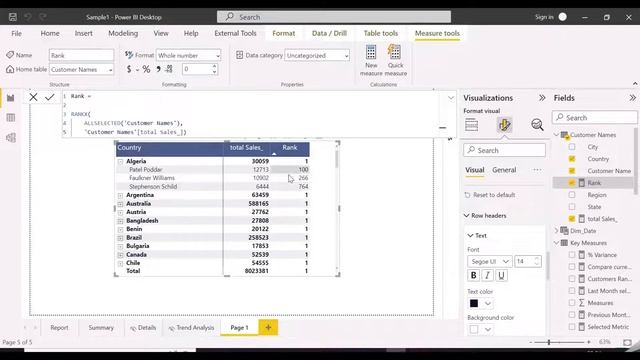Toggle italic for row header text
Screen dimensions: 640x360
[487, 276]
